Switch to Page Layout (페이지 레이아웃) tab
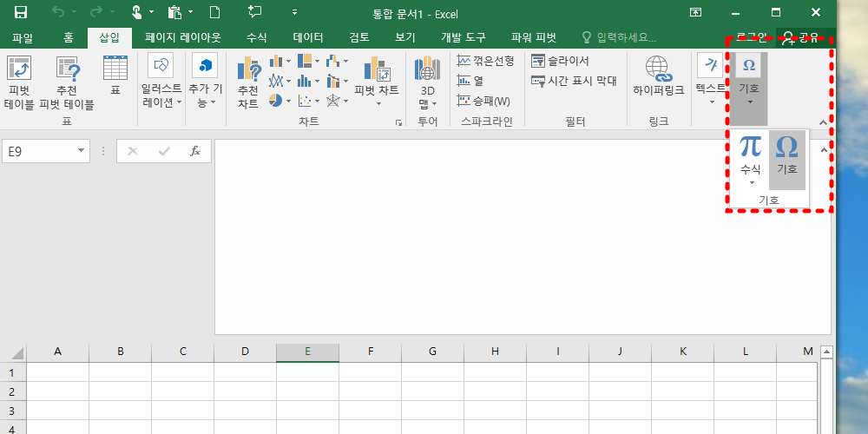Viewport: 868px width, 434px height. click(x=182, y=37)
